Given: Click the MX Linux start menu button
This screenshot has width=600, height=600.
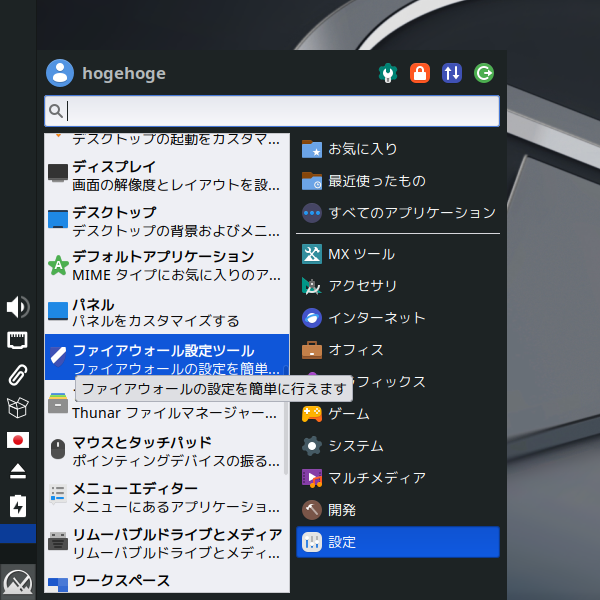Looking at the screenshot, I should pyautogui.click(x=18, y=582).
